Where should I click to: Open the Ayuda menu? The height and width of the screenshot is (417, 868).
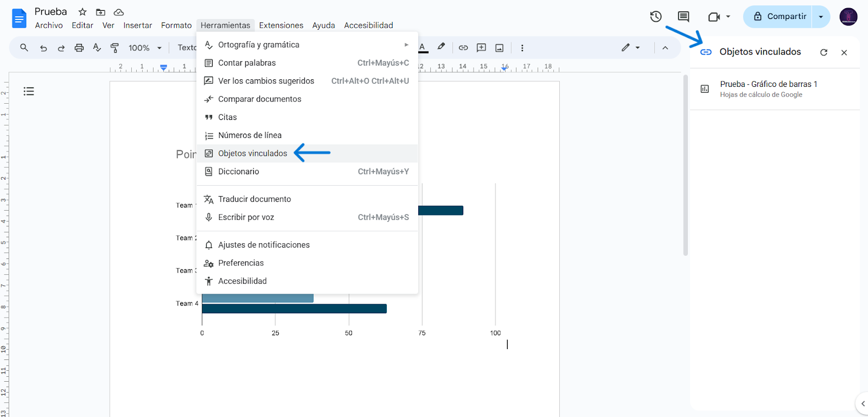[x=323, y=25]
